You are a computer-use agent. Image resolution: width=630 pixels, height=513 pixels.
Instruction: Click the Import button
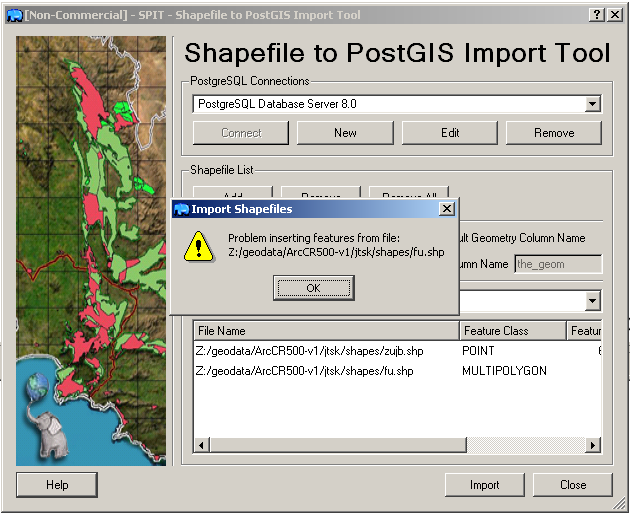pyautogui.click(x=485, y=485)
